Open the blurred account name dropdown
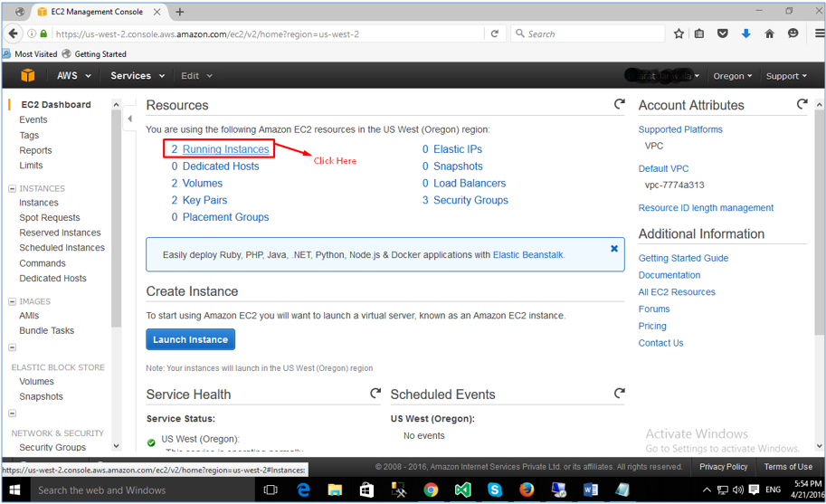Image resolution: width=826 pixels, height=504 pixels. coord(662,76)
